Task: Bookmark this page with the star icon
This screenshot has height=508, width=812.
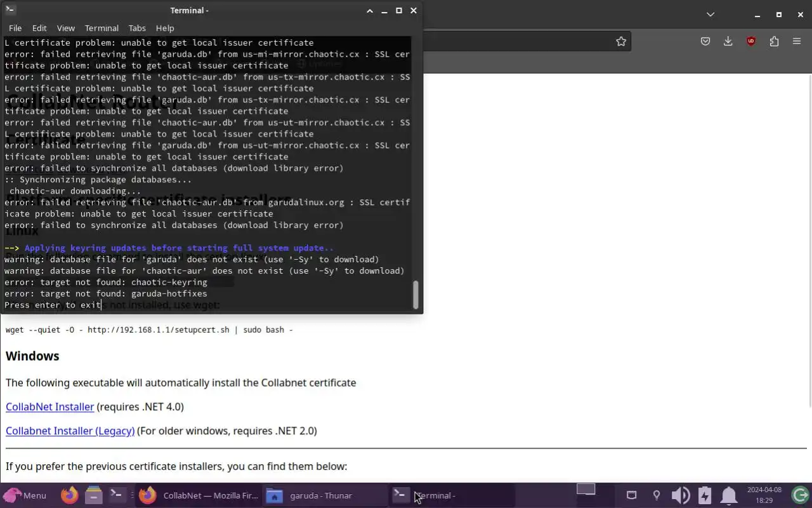Action: point(621,41)
